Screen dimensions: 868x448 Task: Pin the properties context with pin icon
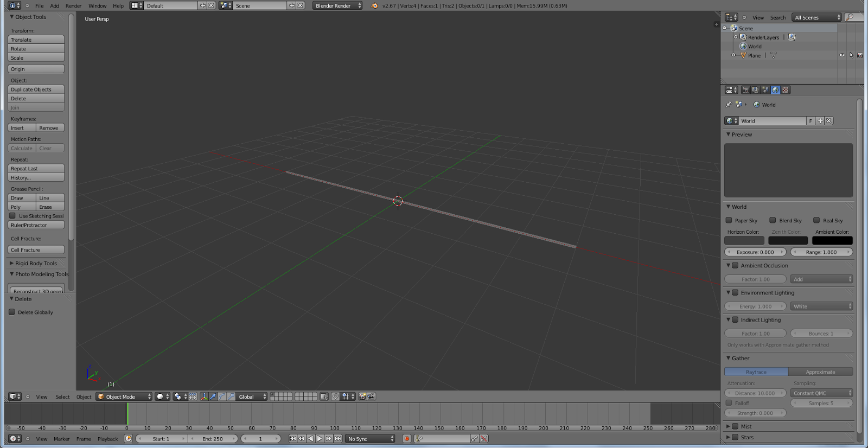tap(729, 105)
